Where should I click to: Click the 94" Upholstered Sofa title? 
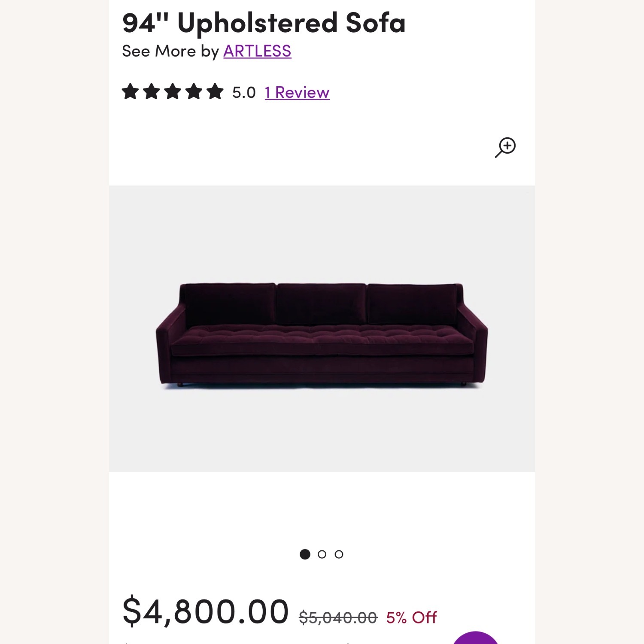(x=264, y=23)
